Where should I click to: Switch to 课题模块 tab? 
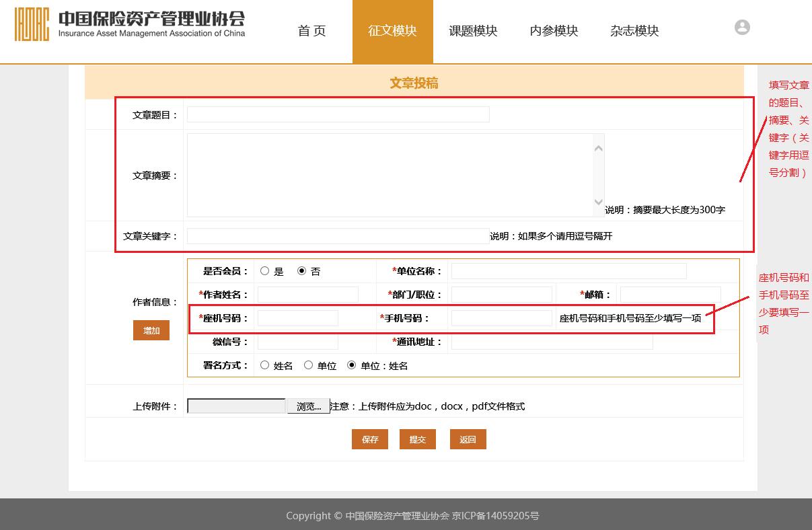[x=473, y=31]
